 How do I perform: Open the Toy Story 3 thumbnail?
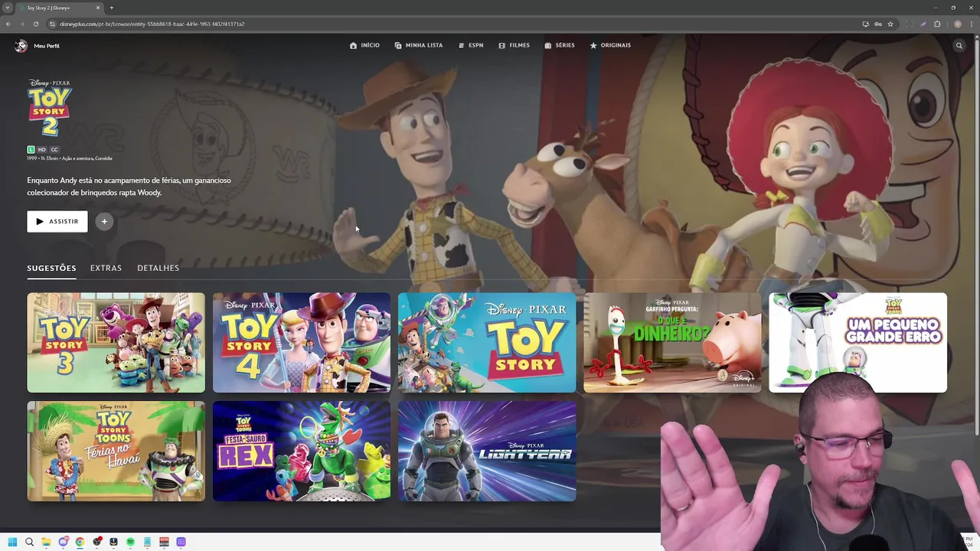coord(116,343)
